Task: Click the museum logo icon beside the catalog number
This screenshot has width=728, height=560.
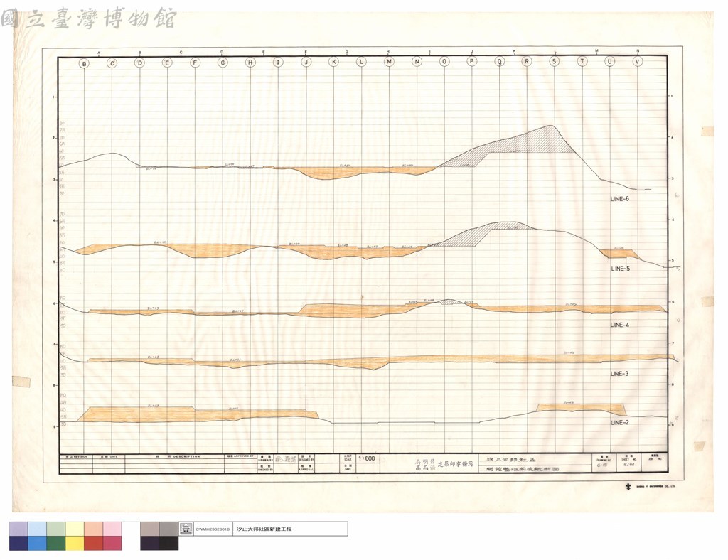Action: pos(186,529)
